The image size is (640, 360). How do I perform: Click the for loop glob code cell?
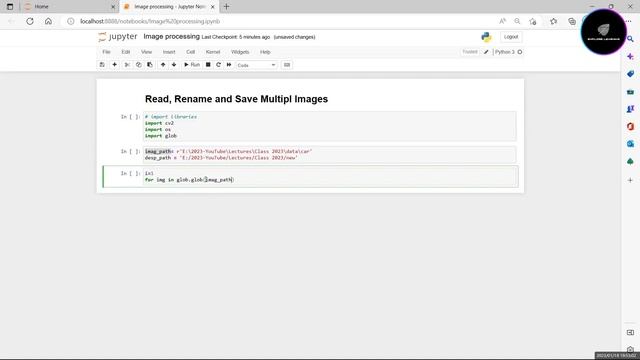coord(329,177)
